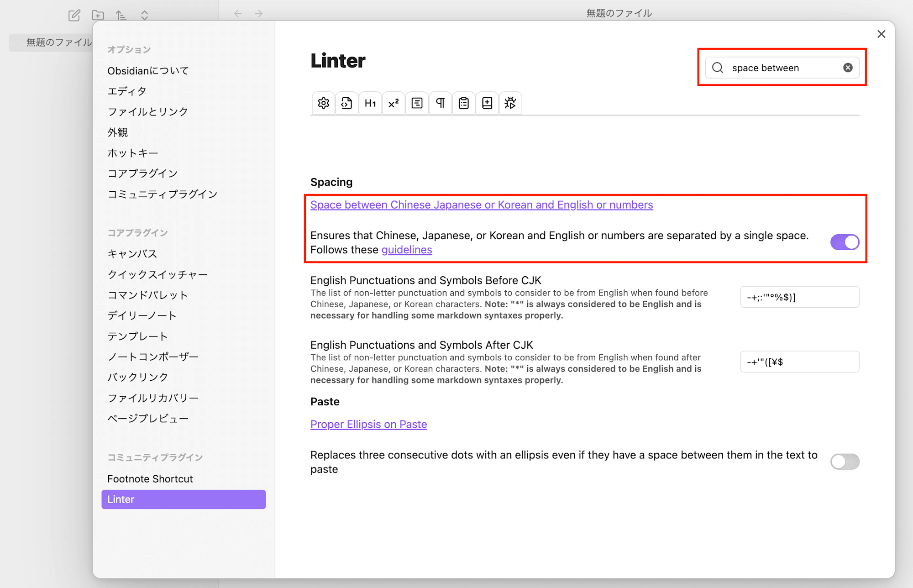Edit the Punctuations Before CJK field
Image resolution: width=913 pixels, height=588 pixels.
[800, 297]
